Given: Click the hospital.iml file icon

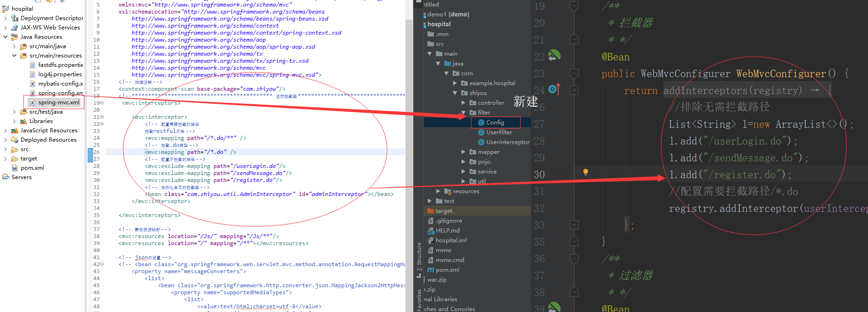Looking at the screenshot, I should tap(431, 240).
